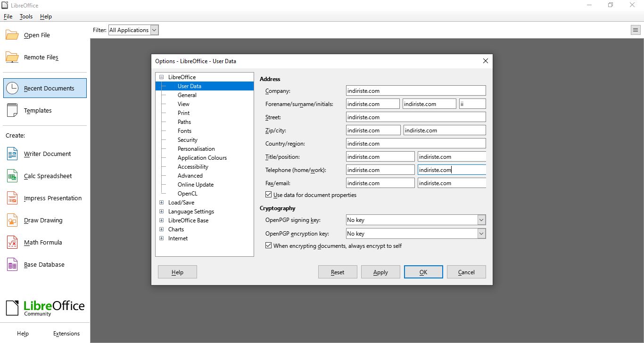Click Help at bottom of sidebar
Viewport: 644px width, 343px height.
23,333
